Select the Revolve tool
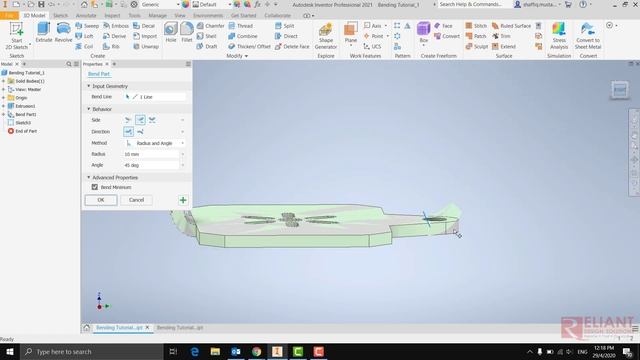Image resolution: width=640 pixels, height=360 pixels. pyautogui.click(x=63, y=33)
